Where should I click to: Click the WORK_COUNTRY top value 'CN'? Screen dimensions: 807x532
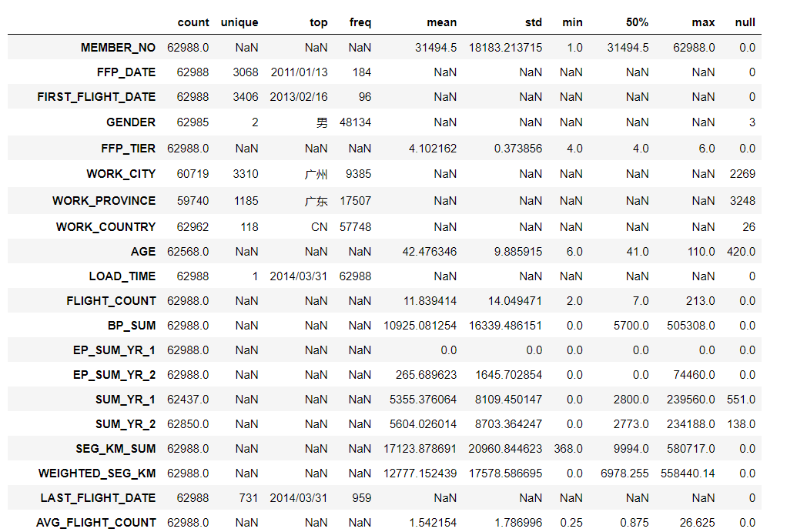(x=320, y=227)
